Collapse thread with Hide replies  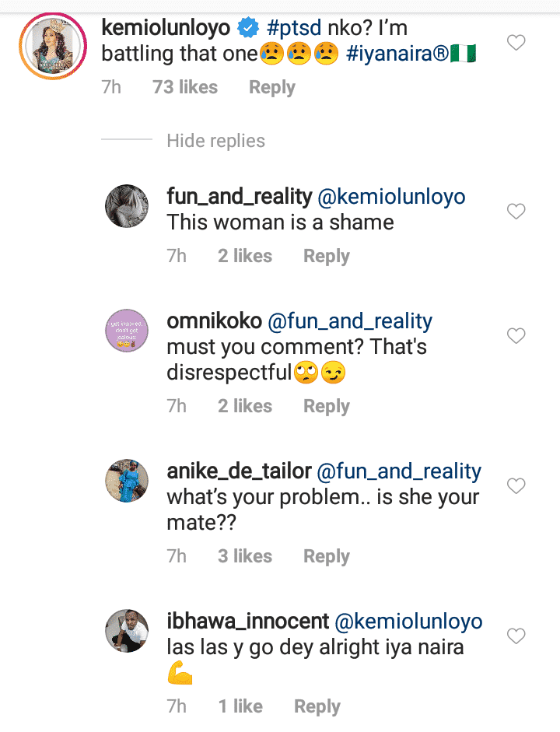tap(215, 141)
